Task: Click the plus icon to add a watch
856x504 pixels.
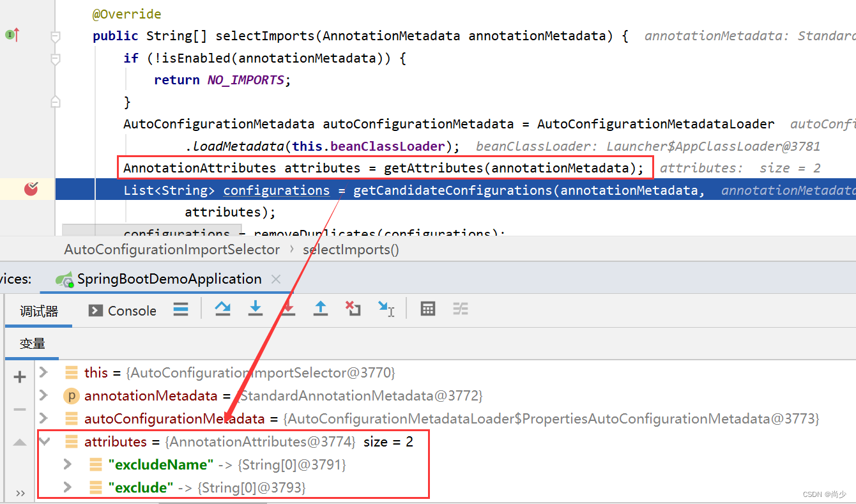Action: 20,378
